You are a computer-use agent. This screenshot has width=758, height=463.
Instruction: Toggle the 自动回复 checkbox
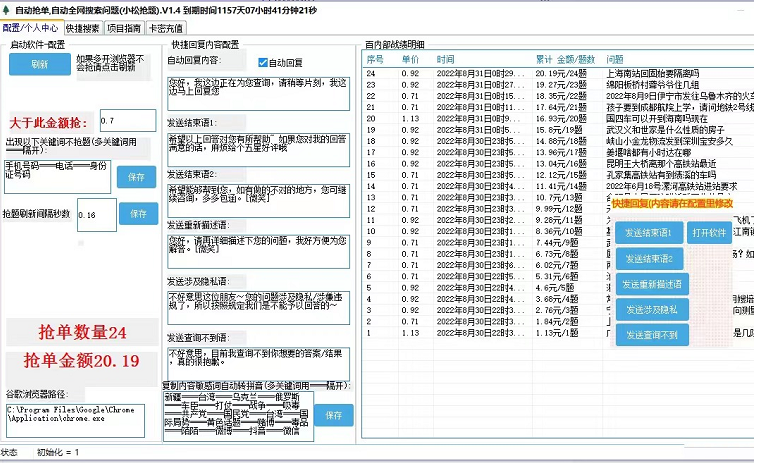coord(263,62)
